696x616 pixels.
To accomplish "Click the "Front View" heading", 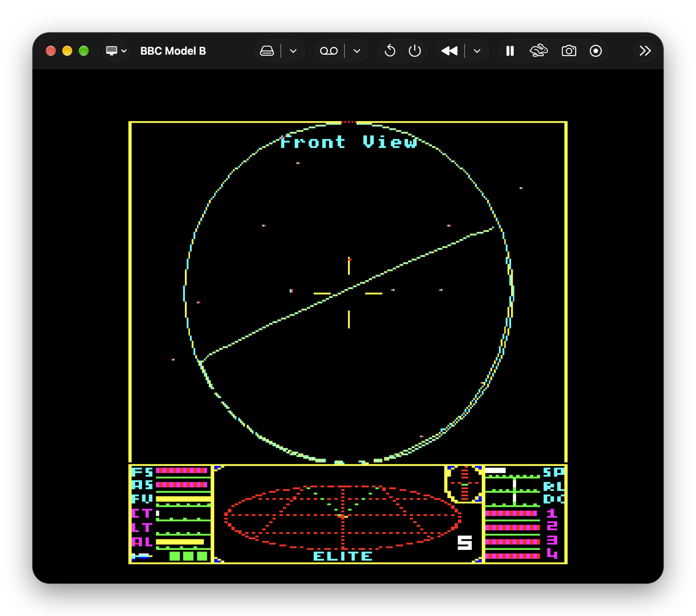I will [x=348, y=142].
